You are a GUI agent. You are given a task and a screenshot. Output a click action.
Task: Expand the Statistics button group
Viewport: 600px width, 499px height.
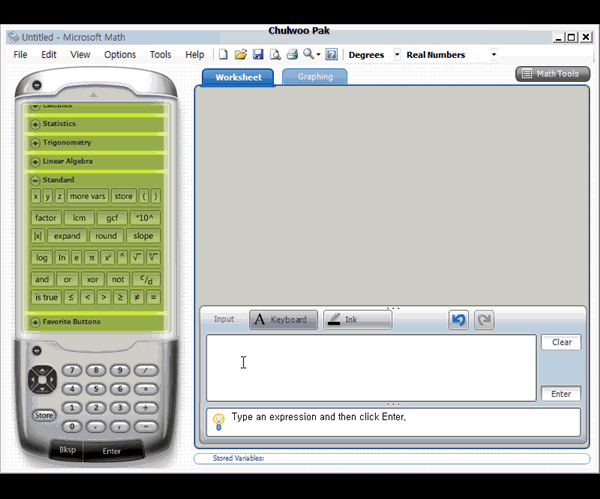[x=35, y=124]
